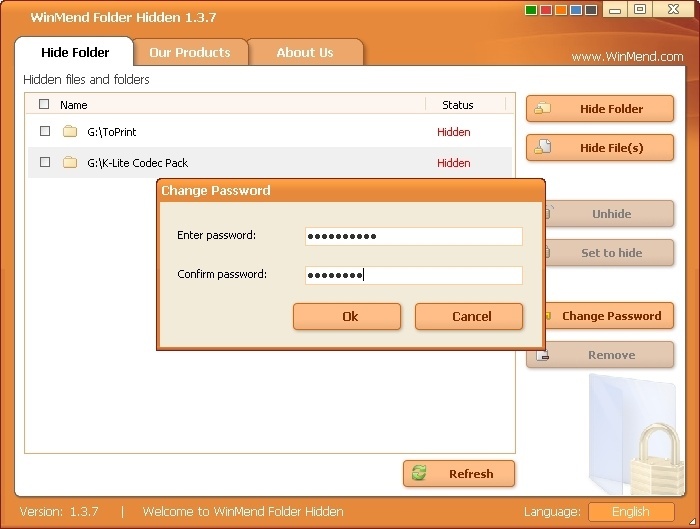Click the Refresh button

(x=458, y=474)
